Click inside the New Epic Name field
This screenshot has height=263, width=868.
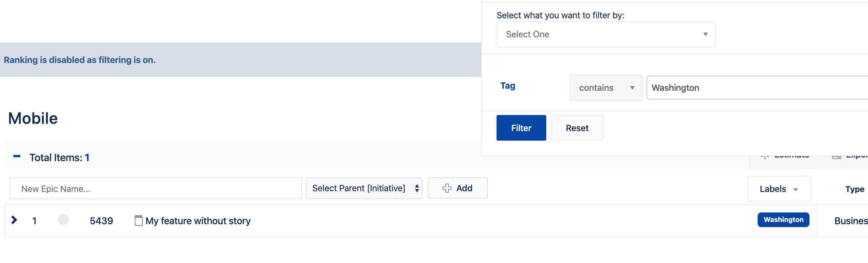click(155, 188)
